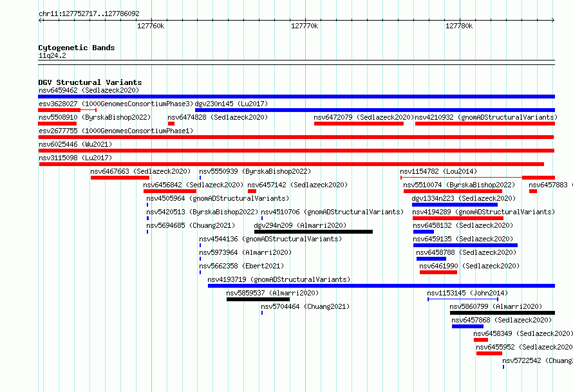
Task: Click nsv4544136 (gnomADStructuralVariants) label
Action: coord(270,239)
